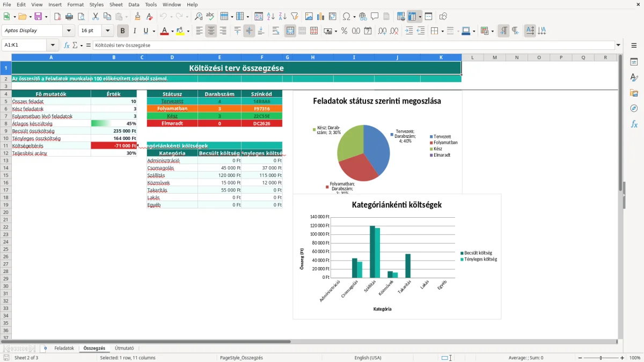Sort descending
The height and width of the screenshot is (362, 644).
[283, 17]
